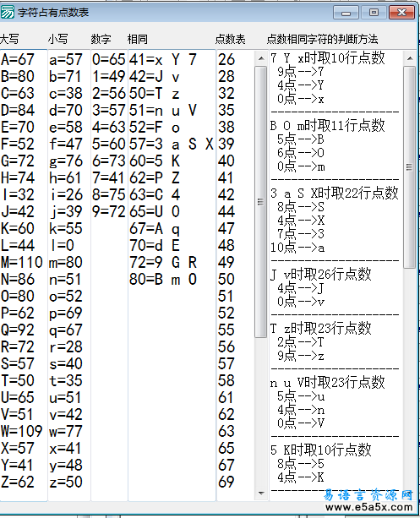Select the a=57 entry in 小写 list
420x518 pixels.
[66, 60]
